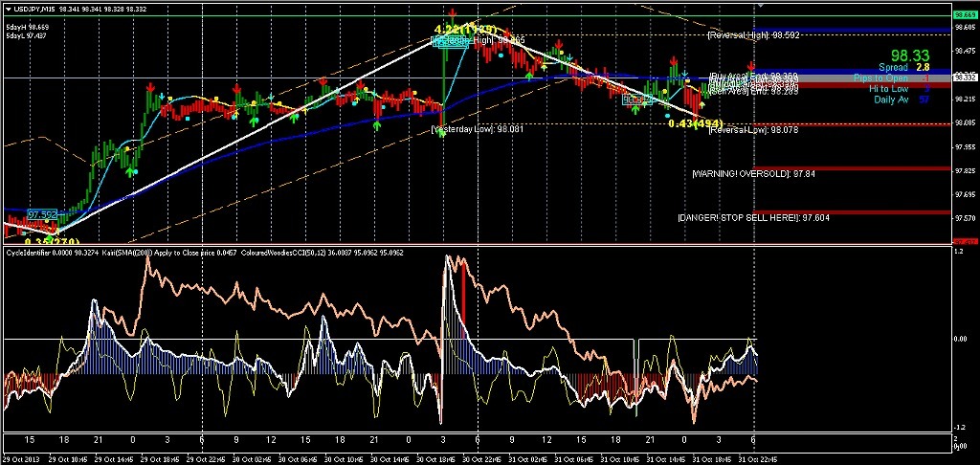Click the red sell arrow at chart peak
980x465 pixels.
pos(451,14)
